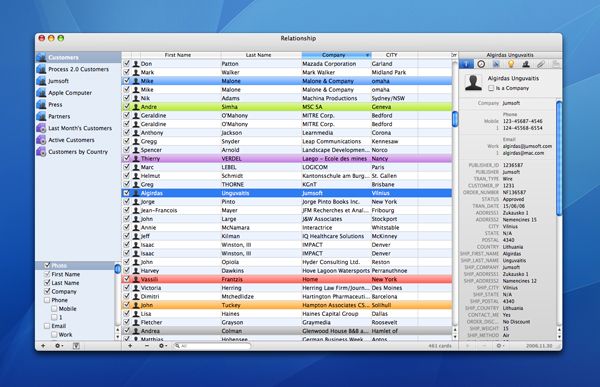Screen dimensions: 600x387
Task: Open Last Month's Customers smart group icon
Action: [41, 128]
